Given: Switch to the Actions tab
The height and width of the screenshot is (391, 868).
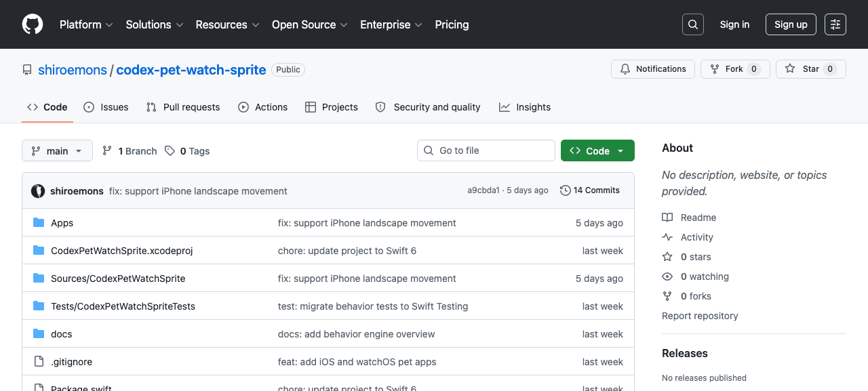Looking at the screenshot, I should click(263, 107).
